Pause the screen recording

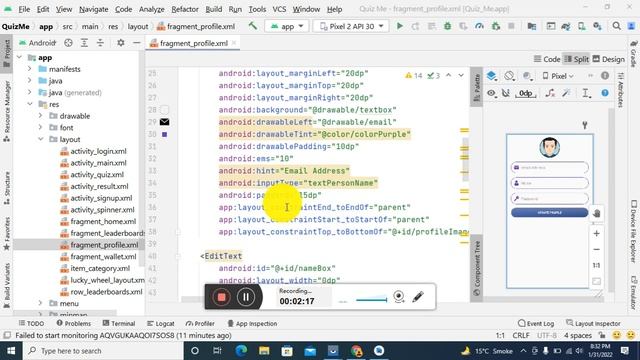tap(246, 297)
